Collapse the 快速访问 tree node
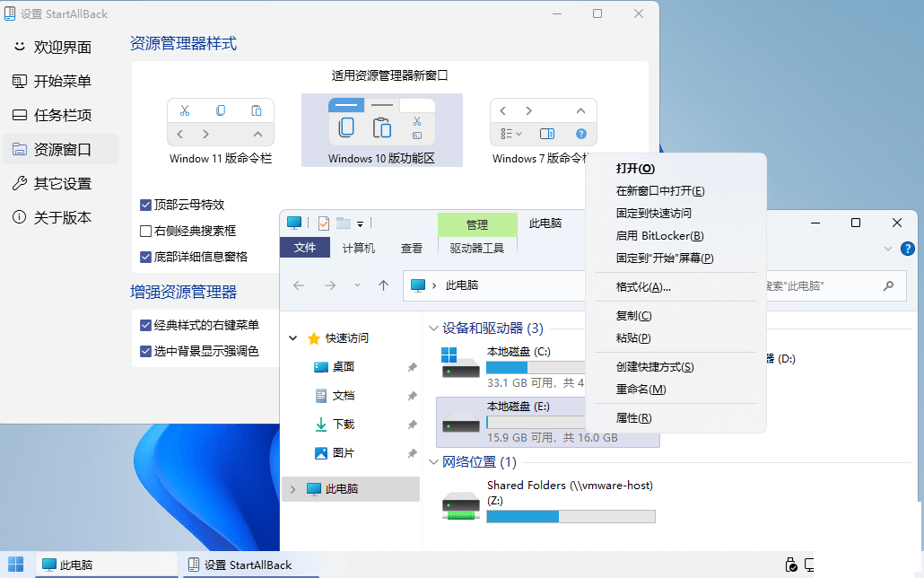The image size is (924, 578). coord(292,338)
